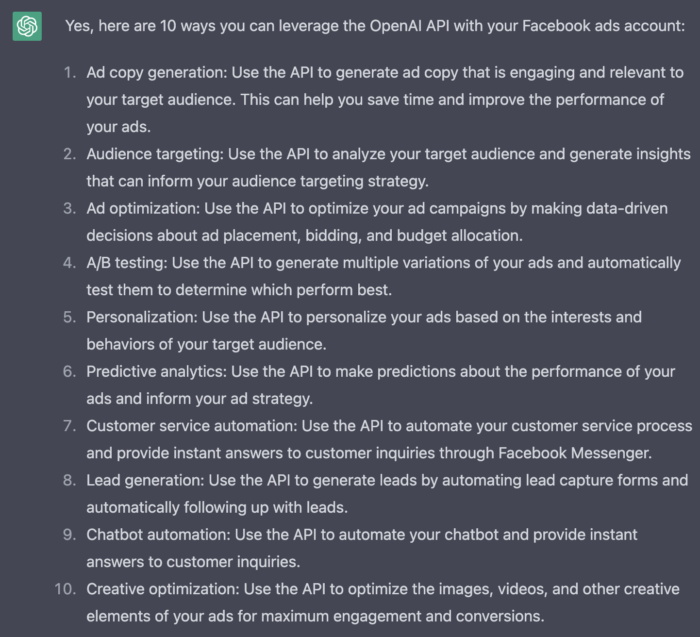Click list number 10 marker

tap(65, 589)
